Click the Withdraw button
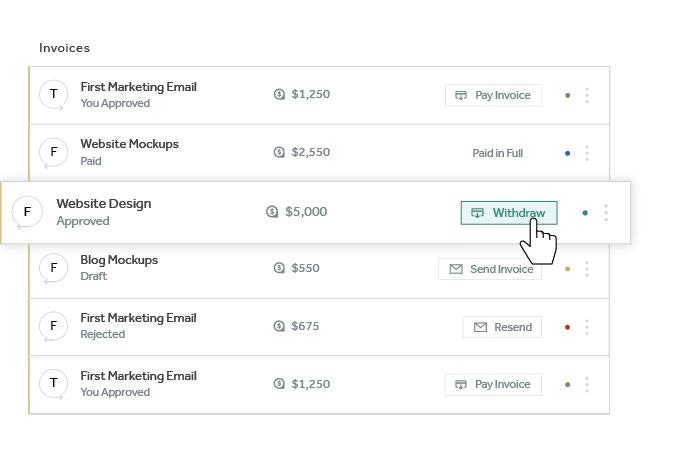The height and width of the screenshot is (450, 696). pyautogui.click(x=509, y=213)
